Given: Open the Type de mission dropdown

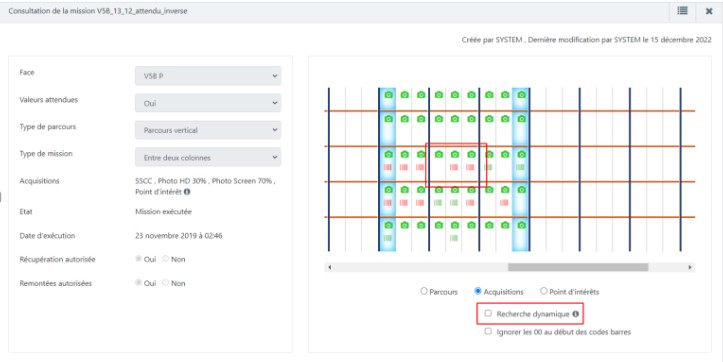Looking at the screenshot, I should point(208,157).
